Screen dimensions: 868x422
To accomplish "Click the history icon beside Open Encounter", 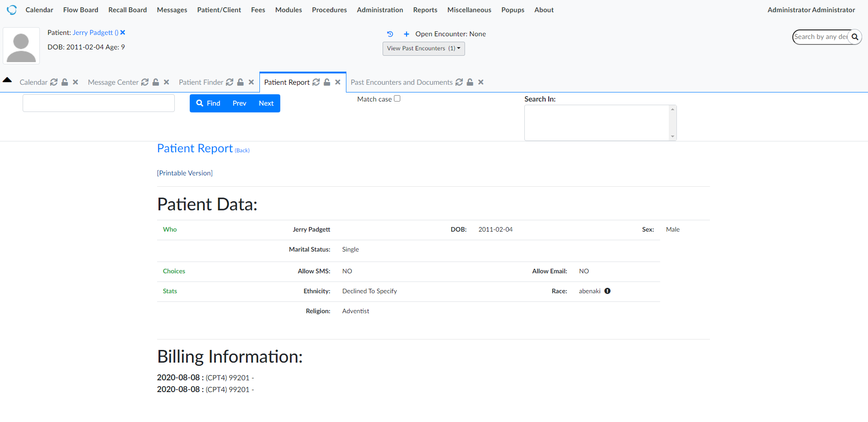I will (390, 34).
